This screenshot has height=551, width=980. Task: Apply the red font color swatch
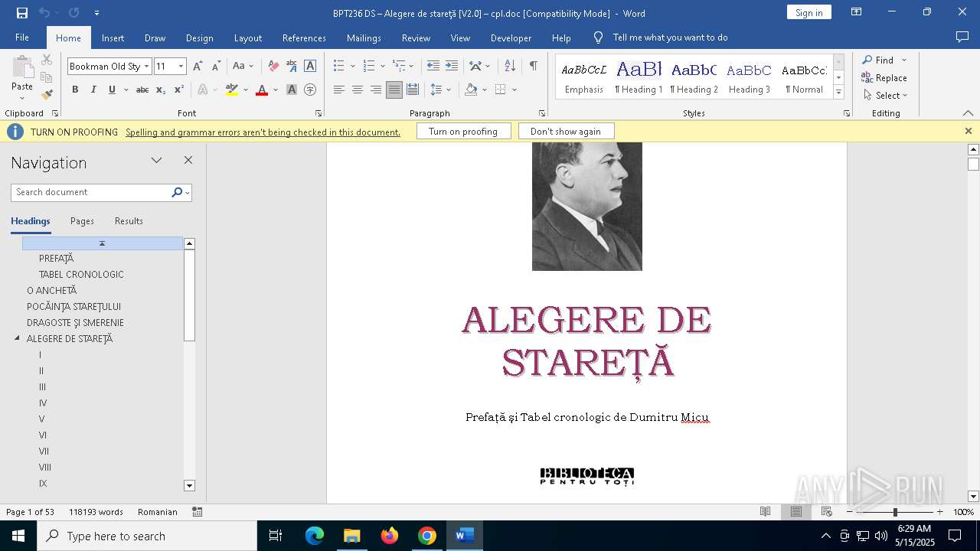click(x=262, y=90)
